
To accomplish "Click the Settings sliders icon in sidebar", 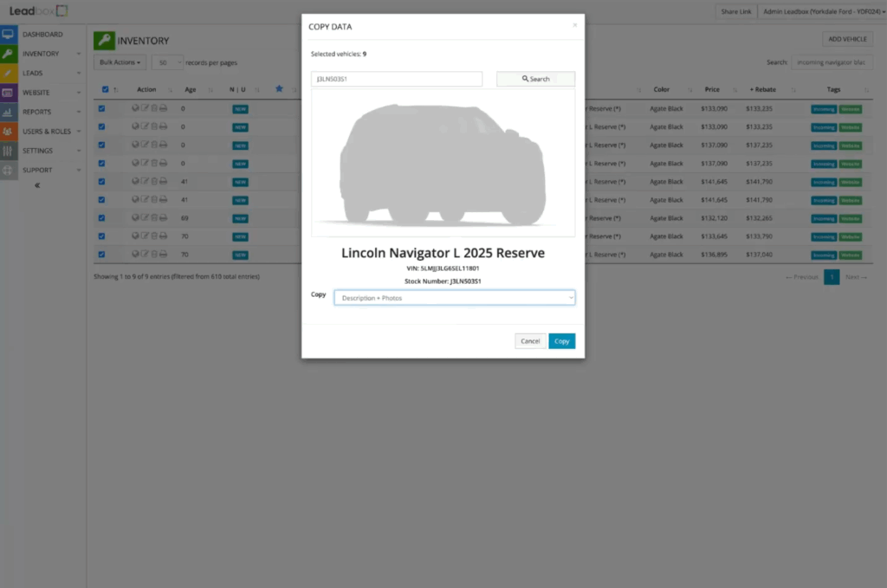I will point(8,151).
